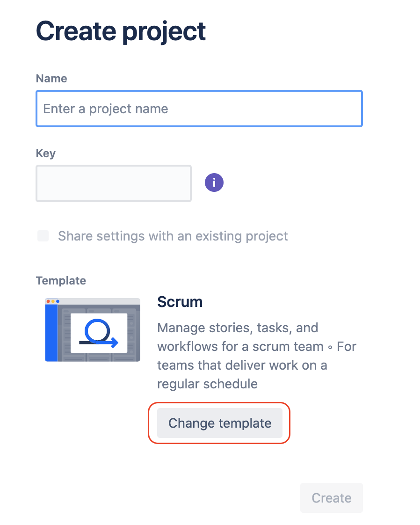Open Change template to pick another template
Viewport: 420px width, 525px height.
(219, 423)
